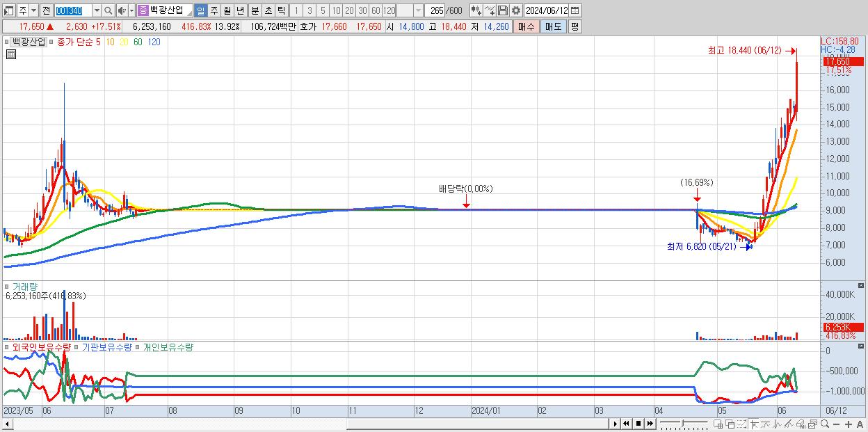Select the 분 minute period button
Image resolution: width=868 pixels, height=432 pixels.
pos(255,10)
